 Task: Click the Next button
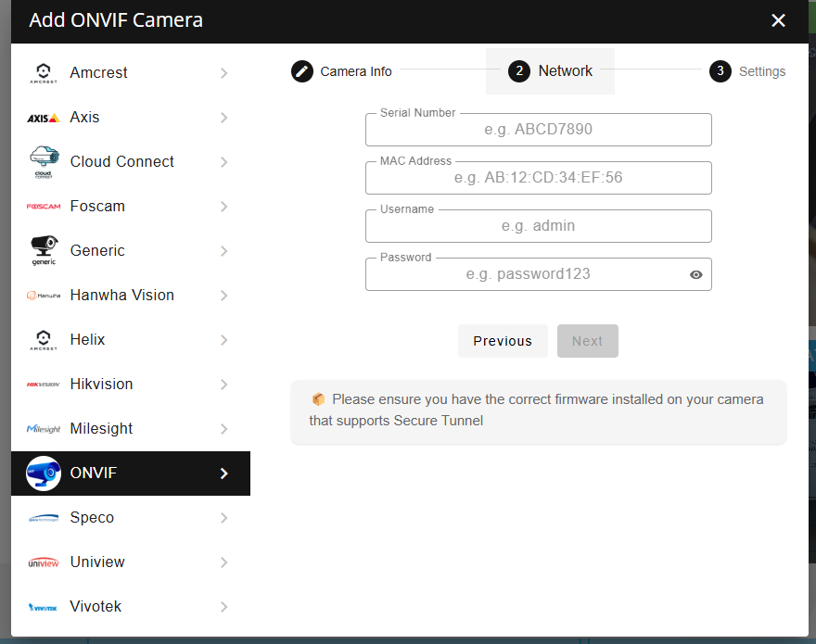(x=587, y=341)
